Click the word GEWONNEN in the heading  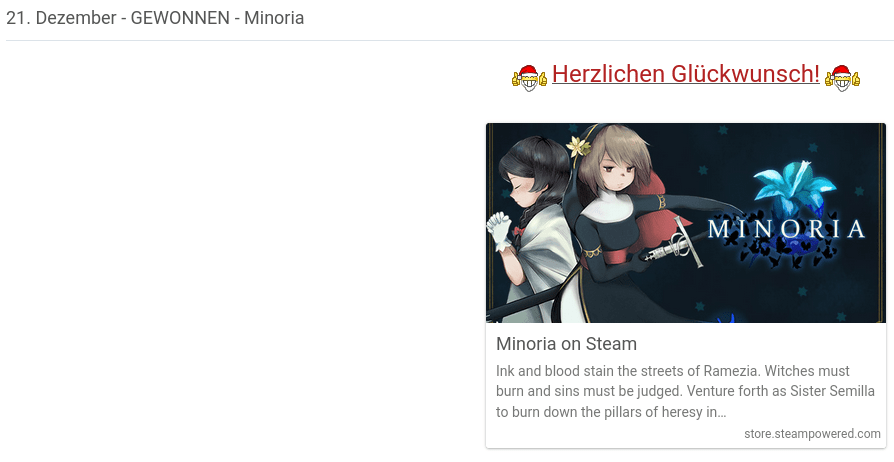tap(180, 18)
